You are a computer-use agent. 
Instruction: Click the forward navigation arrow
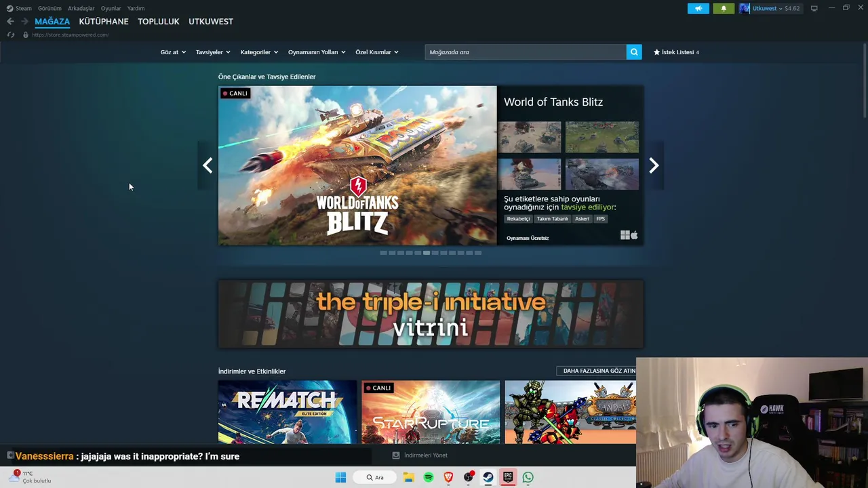click(24, 22)
